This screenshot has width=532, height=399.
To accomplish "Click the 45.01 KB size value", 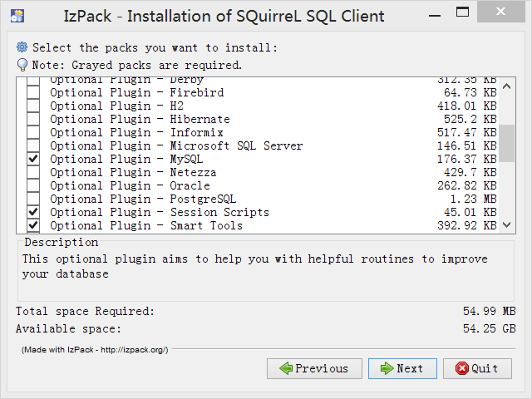I will [x=470, y=212].
